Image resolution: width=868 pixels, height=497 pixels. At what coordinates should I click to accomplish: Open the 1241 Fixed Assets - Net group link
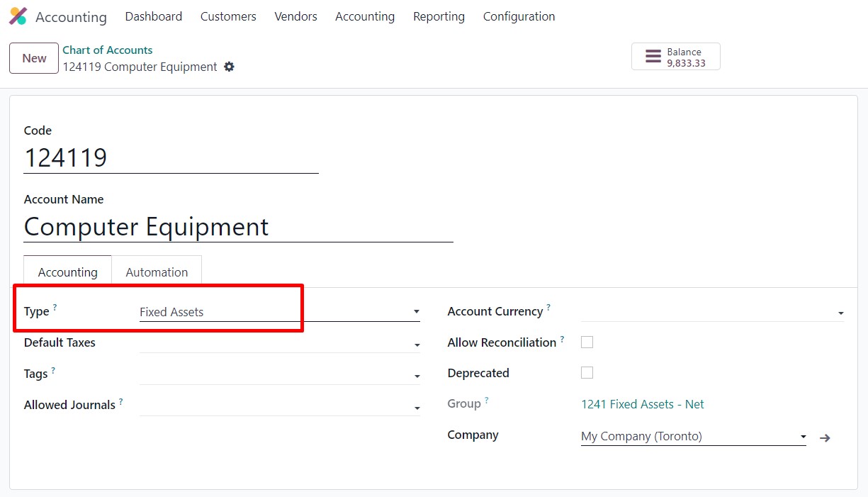(x=643, y=404)
